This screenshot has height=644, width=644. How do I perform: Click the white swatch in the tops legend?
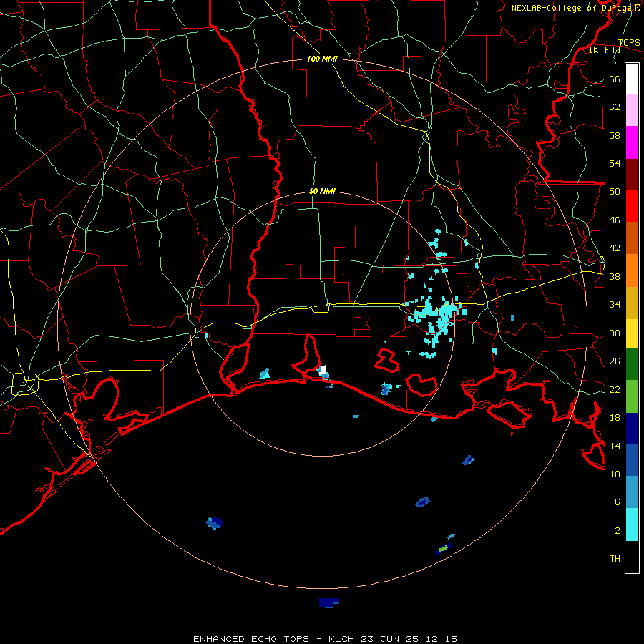pos(632,79)
